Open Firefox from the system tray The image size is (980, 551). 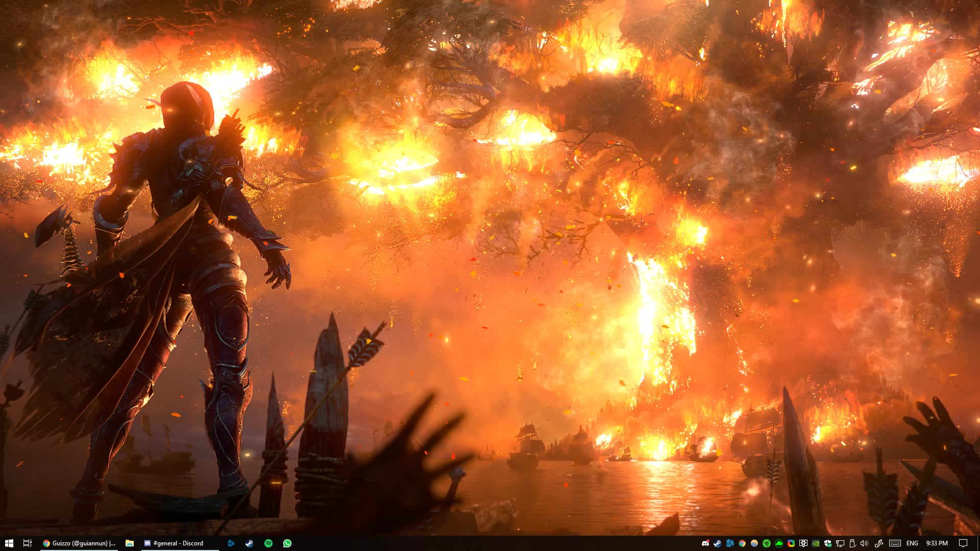792,543
